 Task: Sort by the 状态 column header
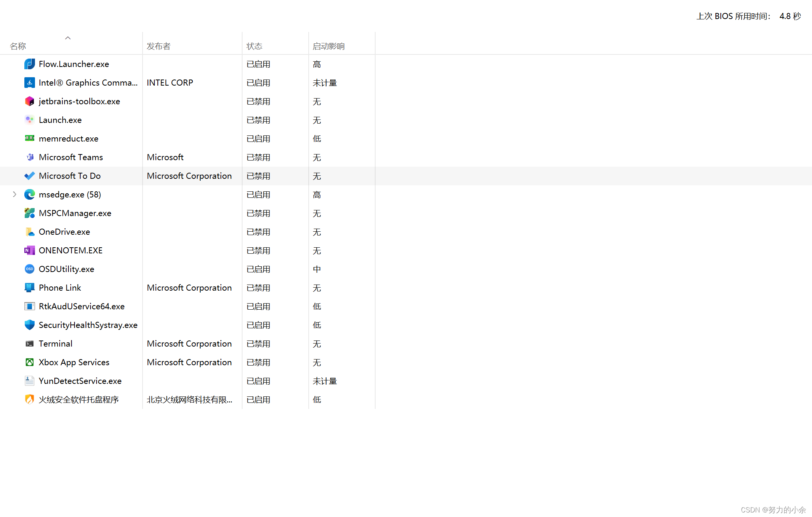pos(254,46)
